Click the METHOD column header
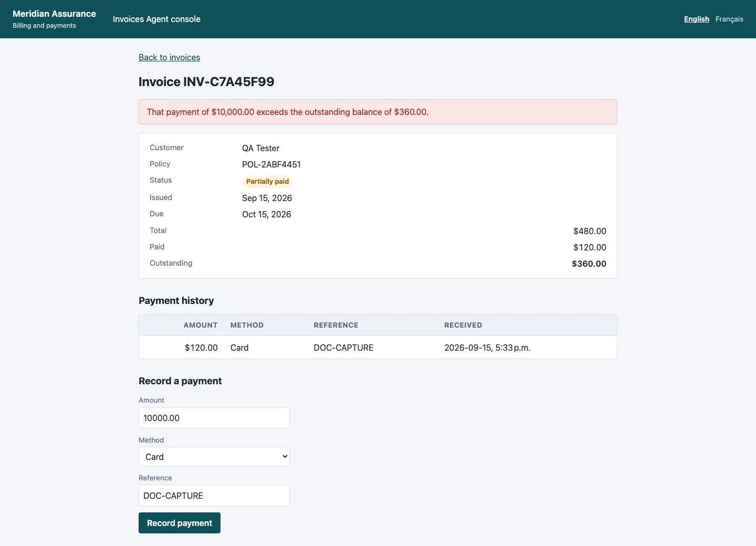The width and height of the screenshot is (756, 546). click(247, 325)
